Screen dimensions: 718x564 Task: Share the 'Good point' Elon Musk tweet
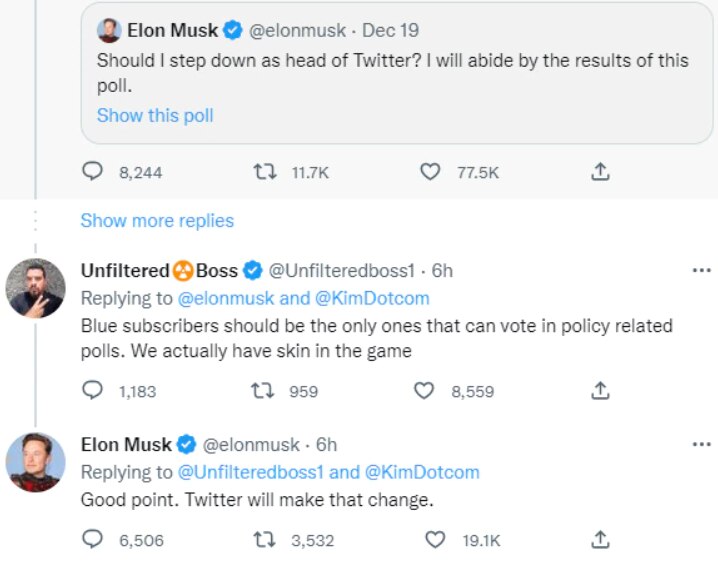tap(600, 540)
